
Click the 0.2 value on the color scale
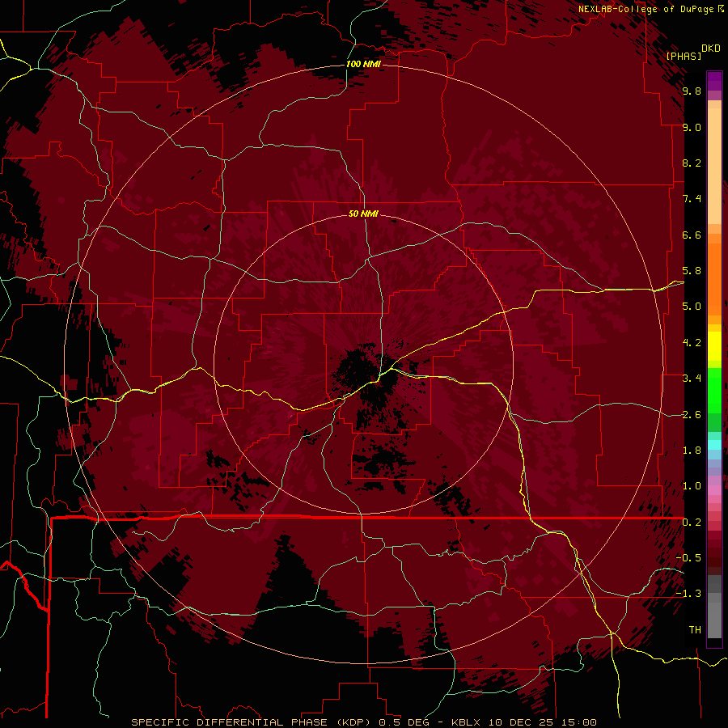pyautogui.click(x=692, y=523)
